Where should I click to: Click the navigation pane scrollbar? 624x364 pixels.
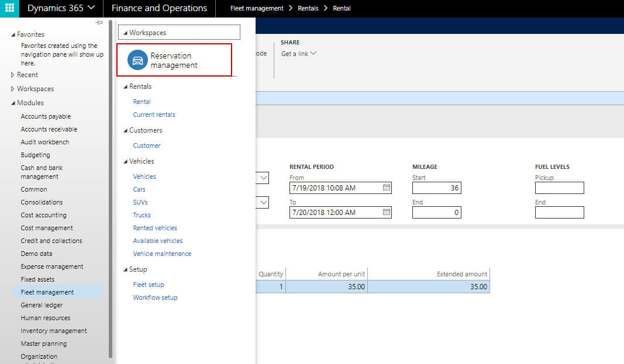click(110, 189)
